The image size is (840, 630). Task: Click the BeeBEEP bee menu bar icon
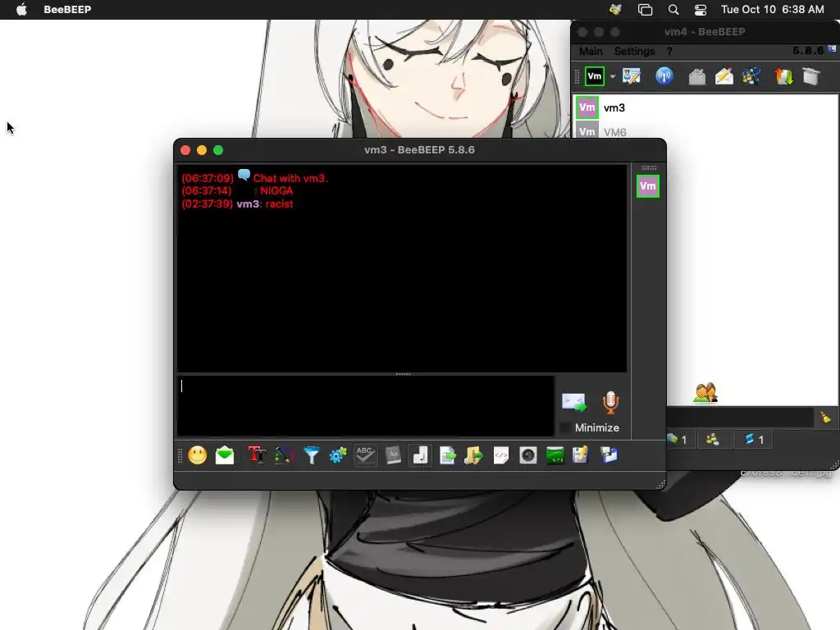(x=615, y=9)
